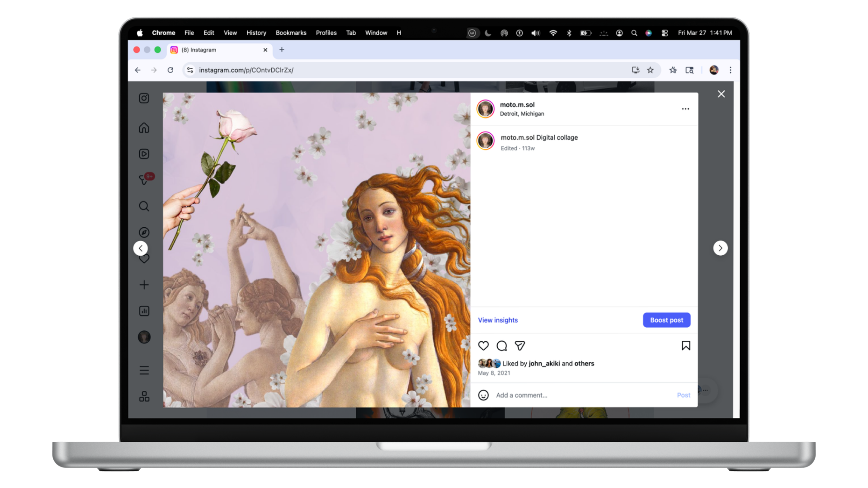Click the comment bubble icon on post

501,346
